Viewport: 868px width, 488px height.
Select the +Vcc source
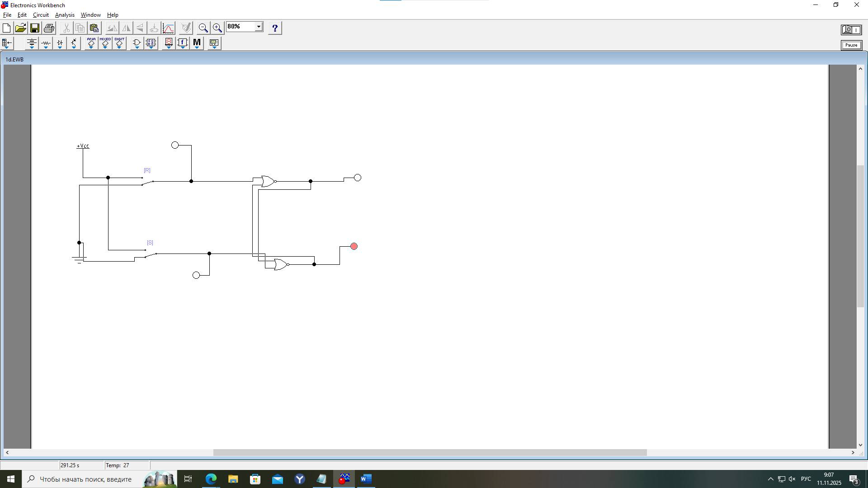pos(83,146)
